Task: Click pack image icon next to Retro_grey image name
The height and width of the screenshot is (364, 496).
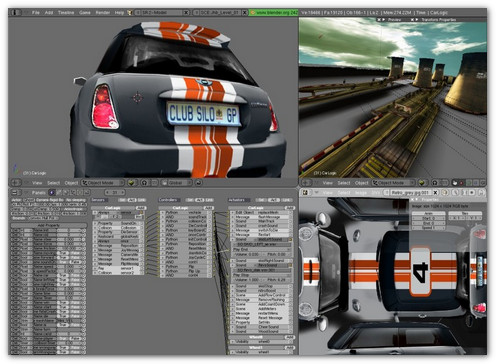Action: click(x=444, y=192)
